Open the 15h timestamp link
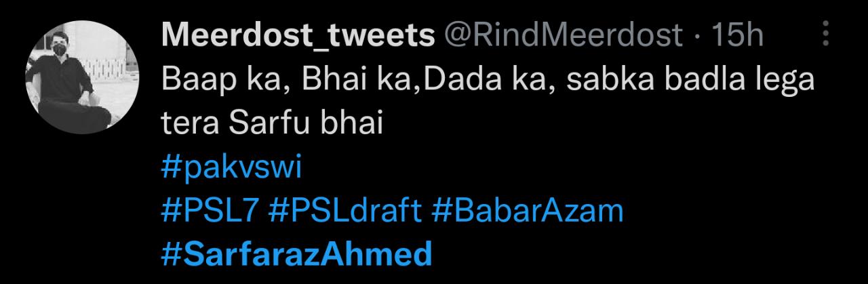The height and width of the screenshot is (284, 868). point(735,35)
